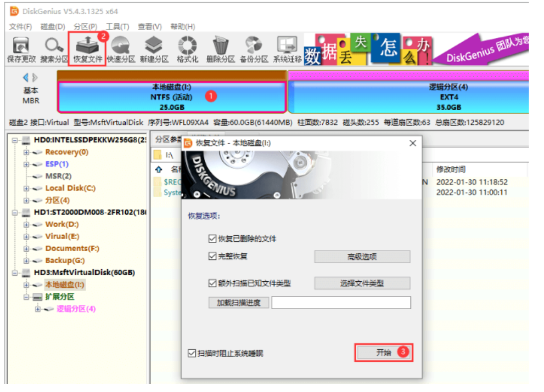The width and height of the screenshot is (544, 392).
Task: Toggle extra scan known file types (额外扫描已知文件类型) checkbox
Action: pos(212,283)
